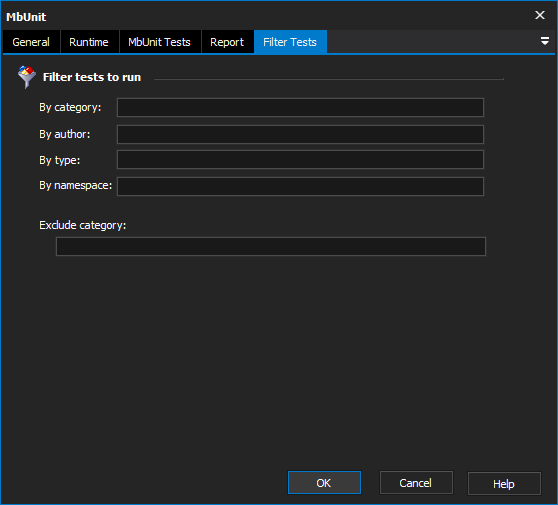Go to the Report tab
Image resolution: width=558 pixels, height=505 pixels.
tap(227, 42)
